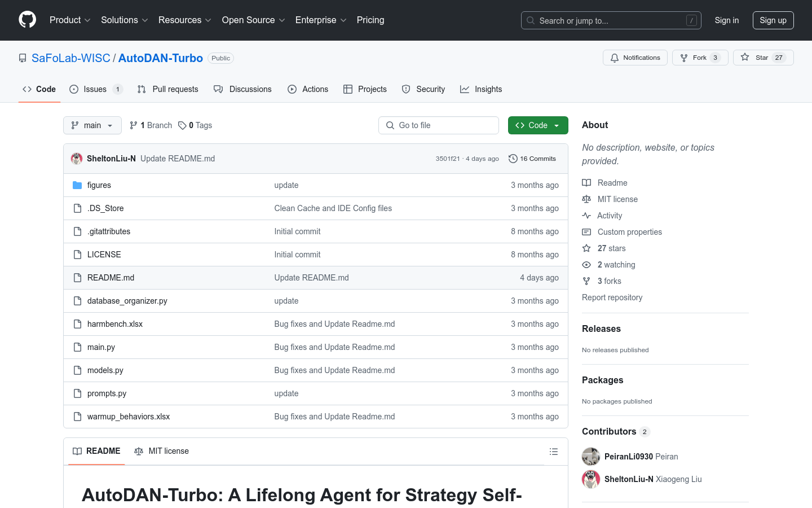Click the star icon next to 27 stars
Screen dimensions: 812x508
[x=586, y=248]
